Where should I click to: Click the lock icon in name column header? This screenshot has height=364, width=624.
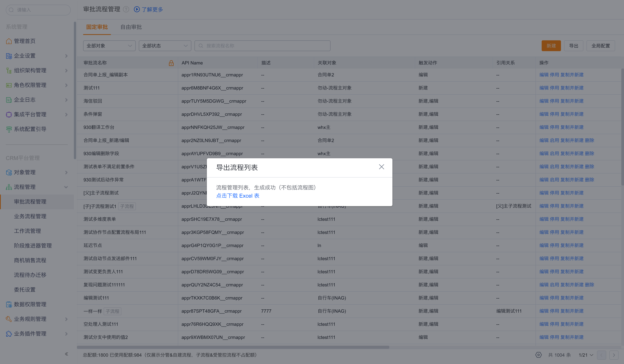(171, 63)
